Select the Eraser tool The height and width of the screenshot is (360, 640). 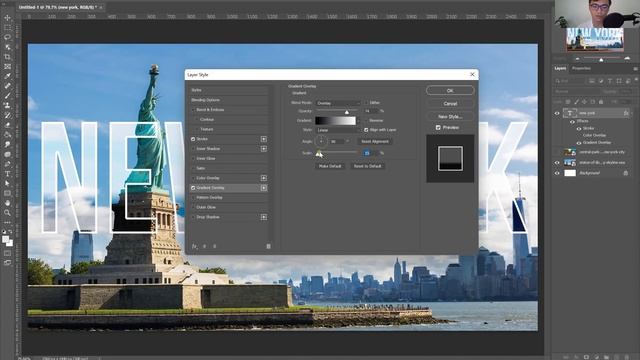click(x=7, y=125)
